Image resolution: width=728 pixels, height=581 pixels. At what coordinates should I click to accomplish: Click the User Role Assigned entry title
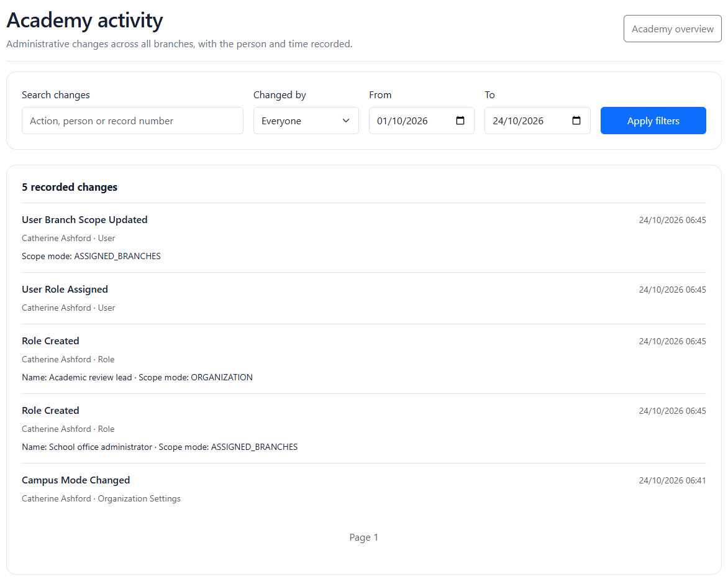coord(65,290)
